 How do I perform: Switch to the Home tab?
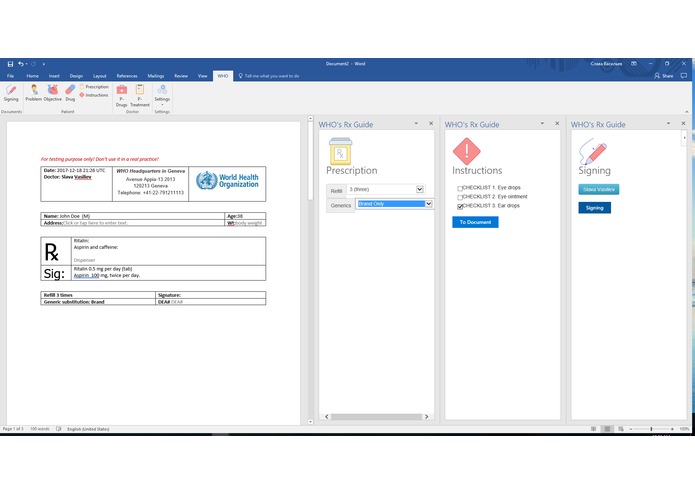(x=32, y=76)
